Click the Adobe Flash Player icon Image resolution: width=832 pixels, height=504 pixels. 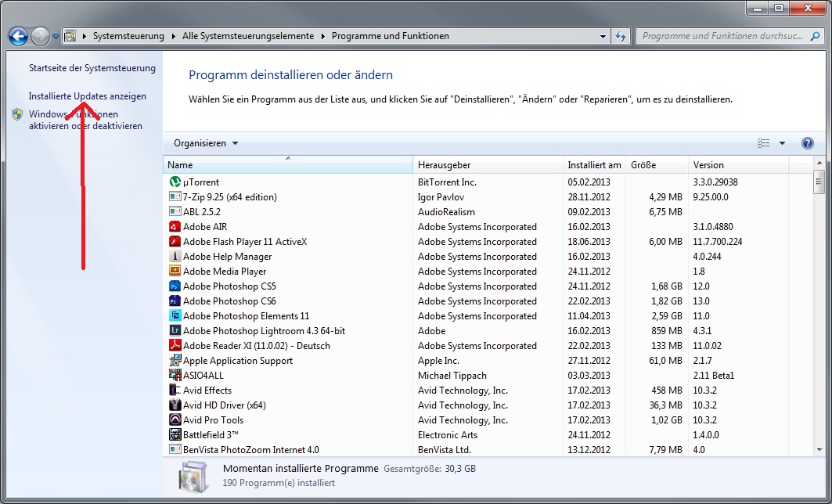point(175,241)
